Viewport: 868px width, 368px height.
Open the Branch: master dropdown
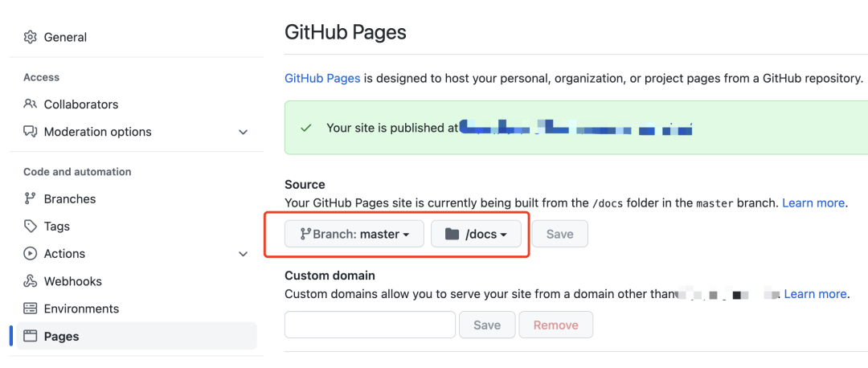pyautogui.click(x=354, y=234)
